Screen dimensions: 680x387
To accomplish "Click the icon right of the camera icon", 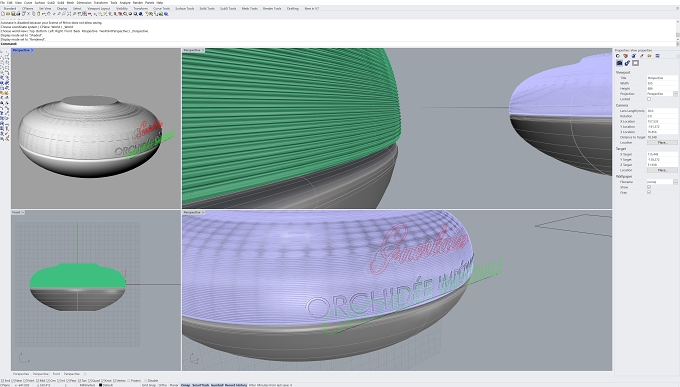I will point(627,63).
